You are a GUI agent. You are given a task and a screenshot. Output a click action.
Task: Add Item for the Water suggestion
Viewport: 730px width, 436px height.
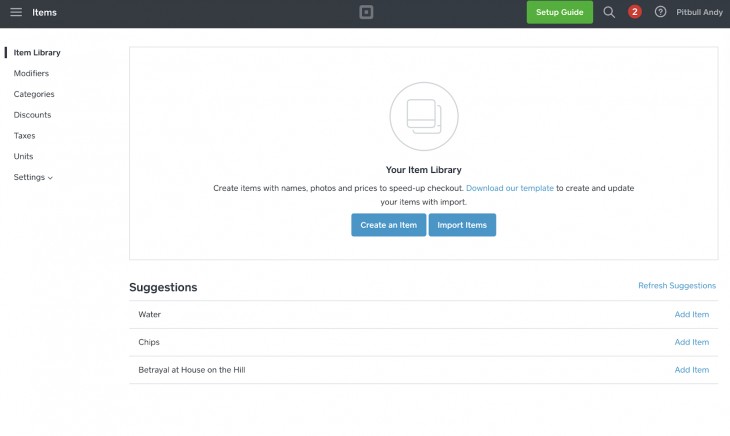(x=691, y=315)
